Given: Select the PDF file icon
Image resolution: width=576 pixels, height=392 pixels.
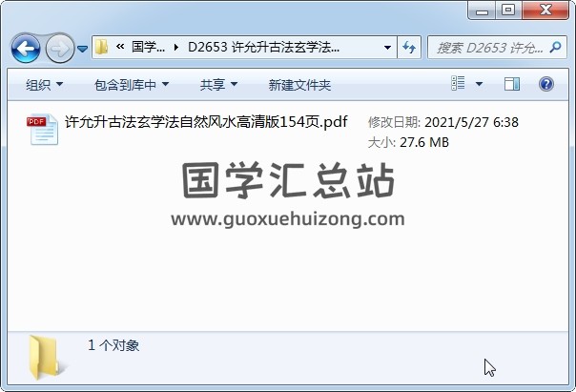Looking at the screenshot, I should coord(42,130).
